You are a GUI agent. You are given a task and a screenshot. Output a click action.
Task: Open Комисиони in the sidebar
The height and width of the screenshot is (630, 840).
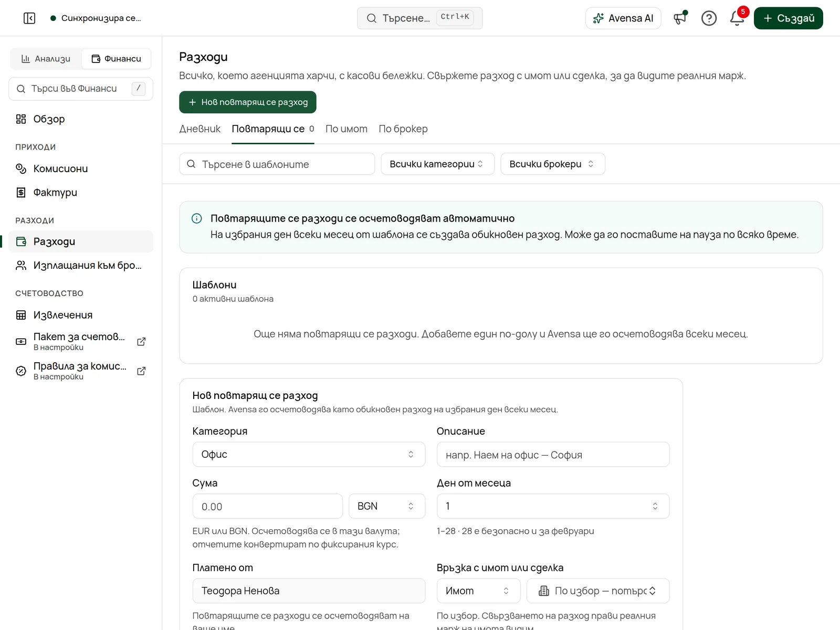(x=81, y=169)
